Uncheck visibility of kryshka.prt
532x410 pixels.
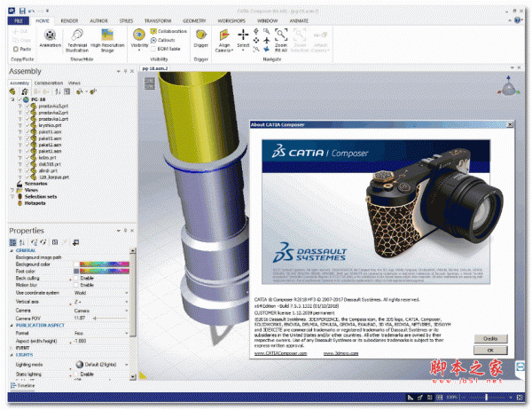click(27, 125)
